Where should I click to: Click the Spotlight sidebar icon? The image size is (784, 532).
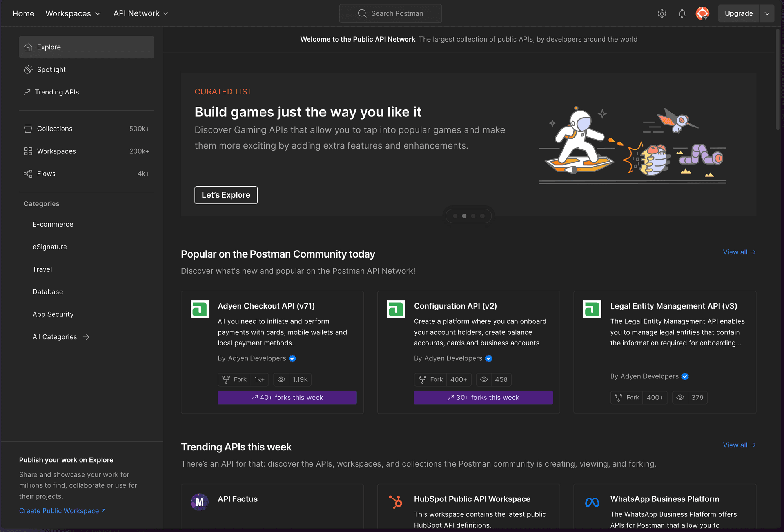(28, 69)
